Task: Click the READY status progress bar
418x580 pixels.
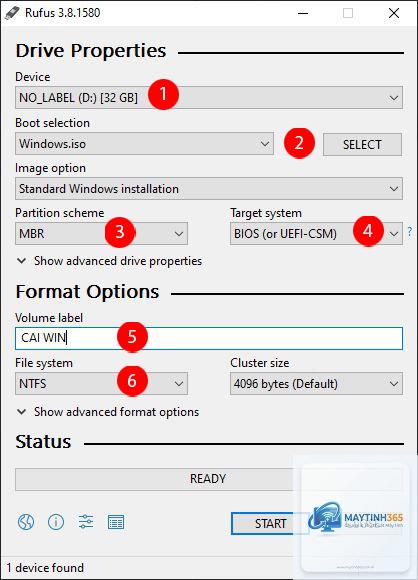Action: point(209,479)
